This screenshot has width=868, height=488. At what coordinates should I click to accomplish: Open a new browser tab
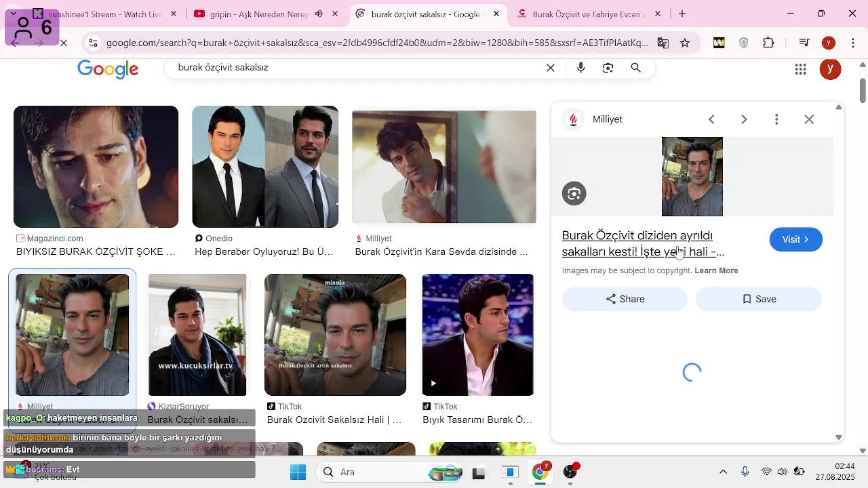(x=682, y=14)
